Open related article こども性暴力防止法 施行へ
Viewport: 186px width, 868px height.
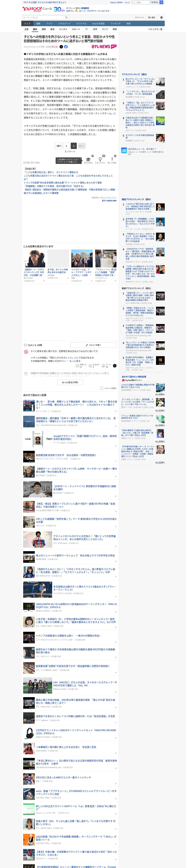coord(51,172)
